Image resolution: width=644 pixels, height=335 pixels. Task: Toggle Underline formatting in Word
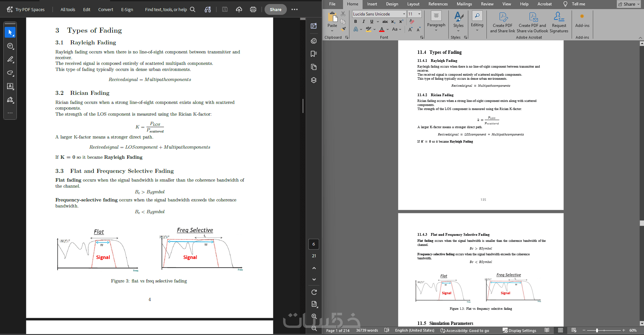coord(372,22)
